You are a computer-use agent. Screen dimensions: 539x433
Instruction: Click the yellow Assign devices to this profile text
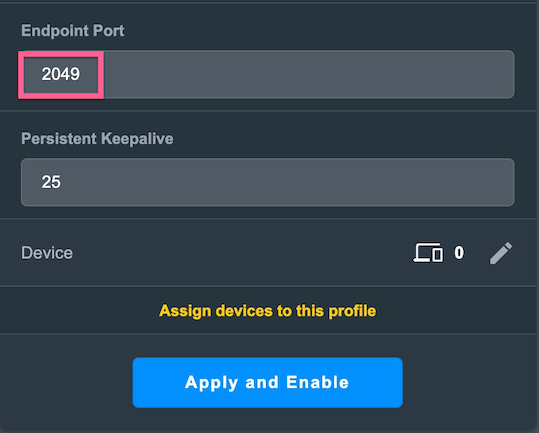pos(267,311)
